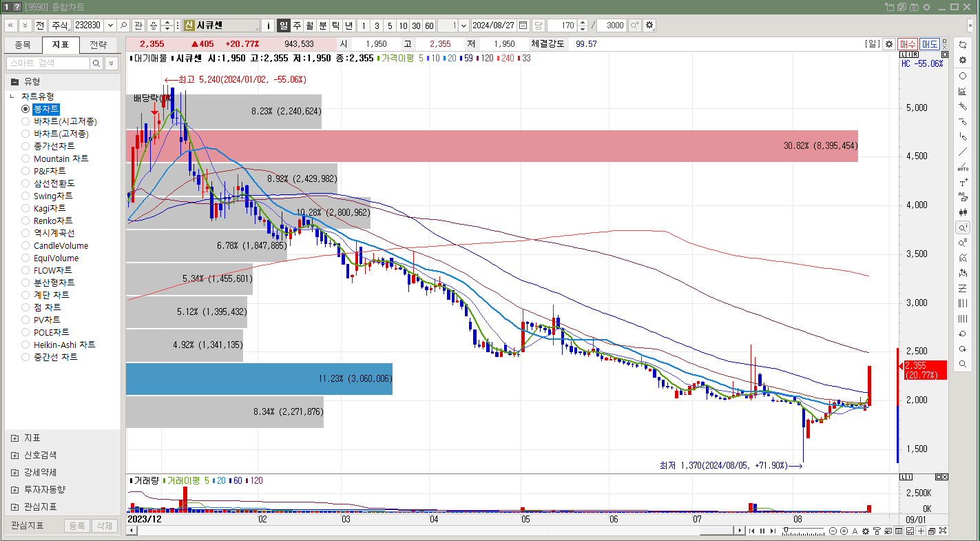Screen dimensions: 980x541
Task: Click the 60 minute interval button
Action: click(x=429, y=25)
